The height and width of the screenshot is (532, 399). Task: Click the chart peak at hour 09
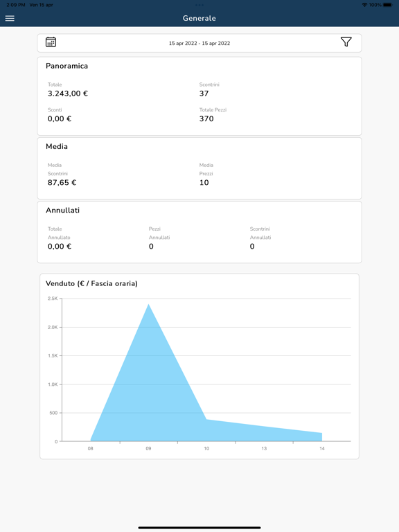(x=148, y=304)
